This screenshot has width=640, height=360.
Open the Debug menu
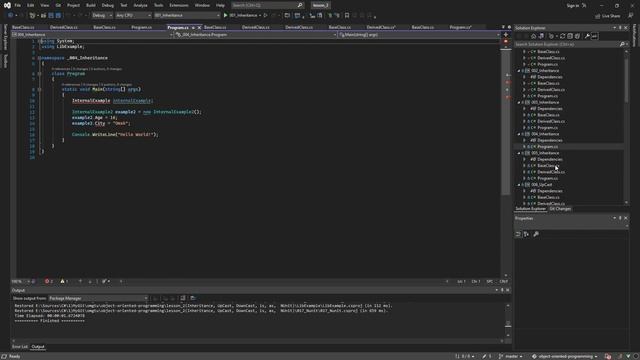108,5
